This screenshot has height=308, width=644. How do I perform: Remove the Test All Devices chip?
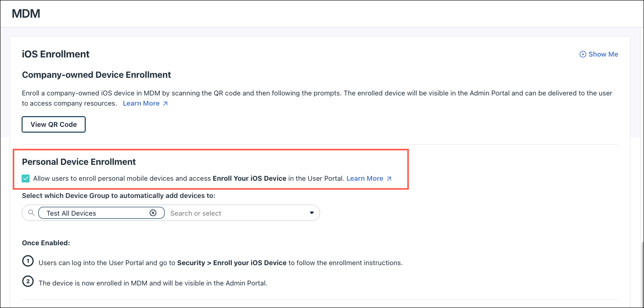pyautogui.click(x=153, y=213)
